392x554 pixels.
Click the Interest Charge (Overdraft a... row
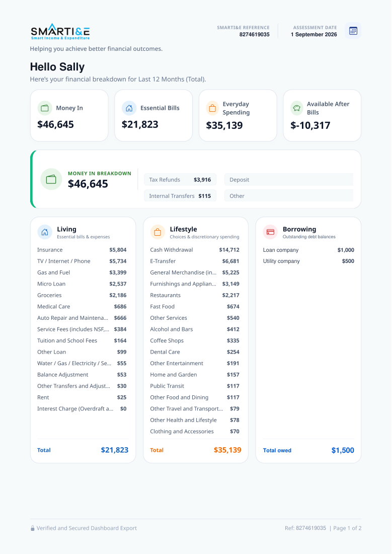(82, 408)
